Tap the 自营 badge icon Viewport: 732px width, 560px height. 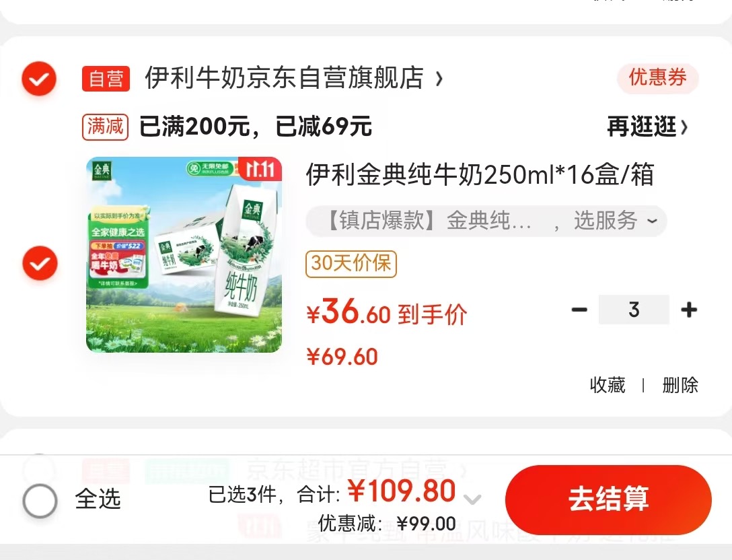(x=106, y=79)
